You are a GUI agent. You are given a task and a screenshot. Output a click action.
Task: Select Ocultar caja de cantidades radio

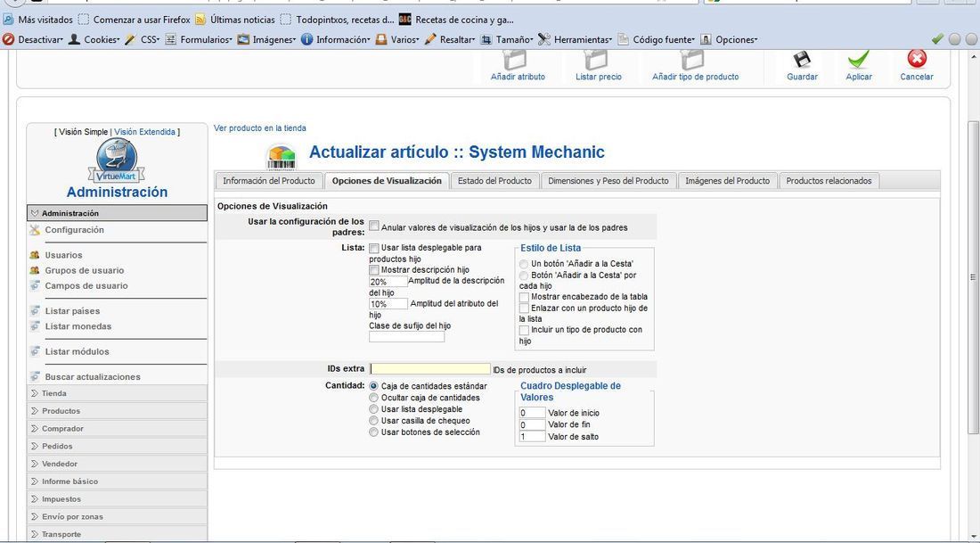pyautogui.click(x=374, y=398)
